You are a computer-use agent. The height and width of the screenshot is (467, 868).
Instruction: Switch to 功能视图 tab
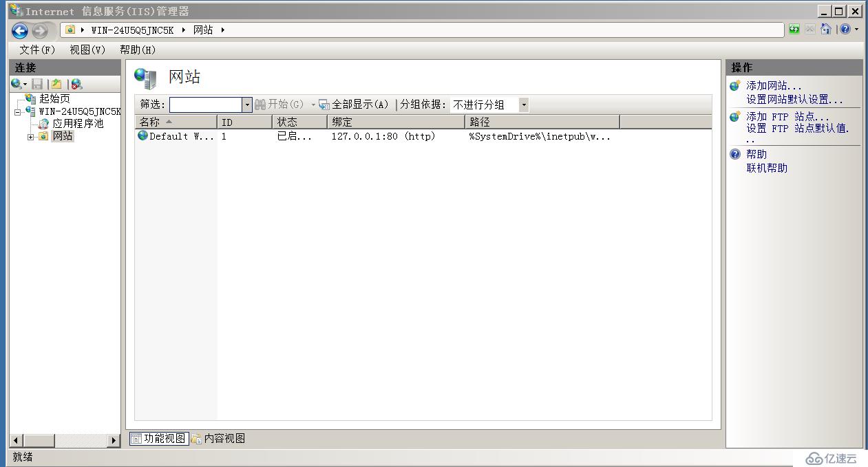158,438
